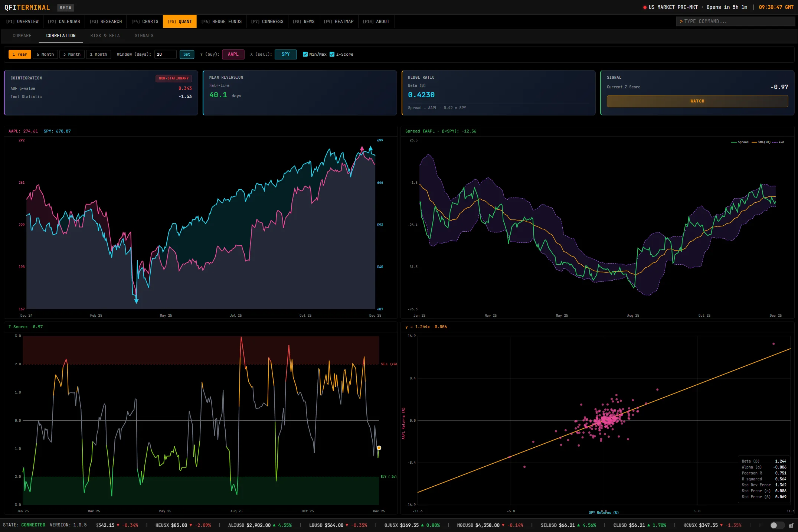Edit the Window (days) value field

coord(165,54)
